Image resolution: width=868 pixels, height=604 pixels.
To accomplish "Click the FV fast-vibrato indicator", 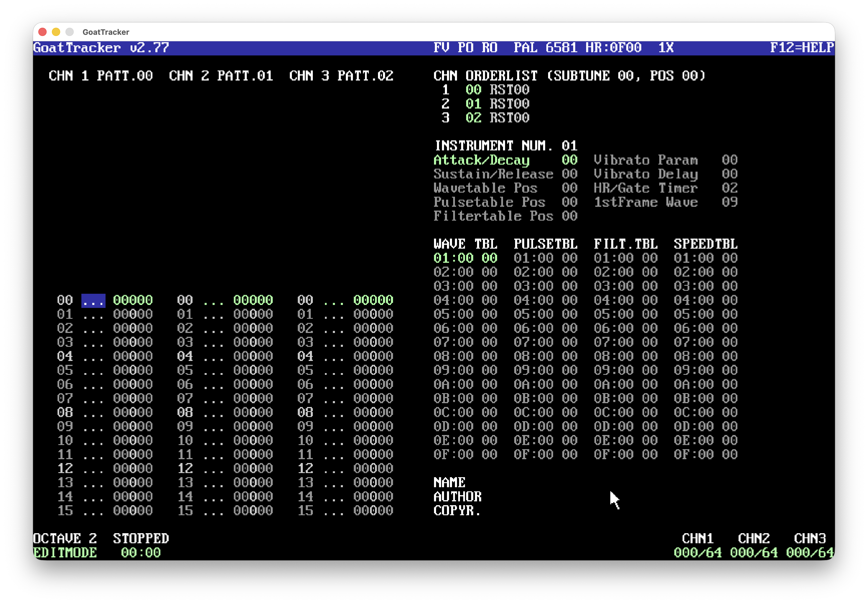I will [x=441, y=48].
